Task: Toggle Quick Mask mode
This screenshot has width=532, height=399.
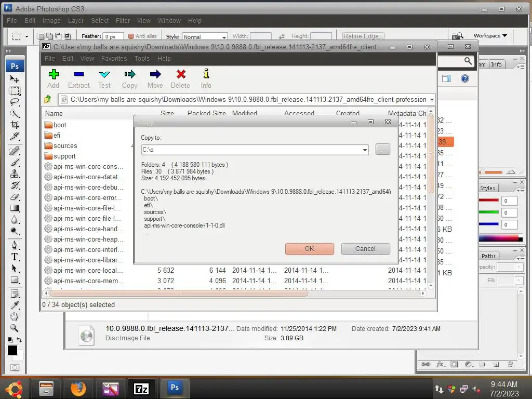Action: [15, 367]
